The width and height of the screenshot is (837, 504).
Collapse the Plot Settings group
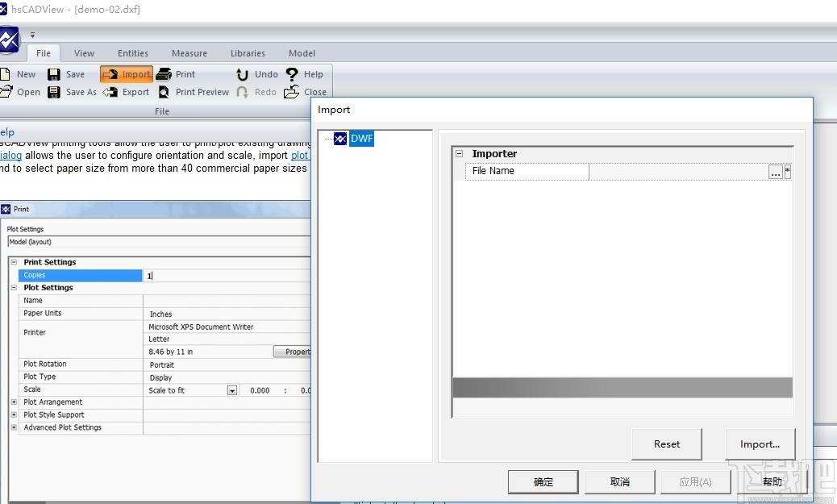tap(14, 287)
